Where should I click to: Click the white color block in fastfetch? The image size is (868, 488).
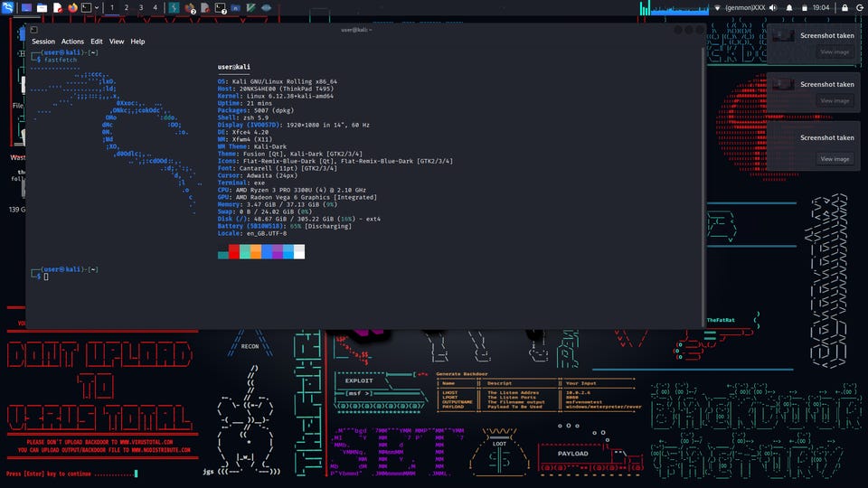(299, 252)
